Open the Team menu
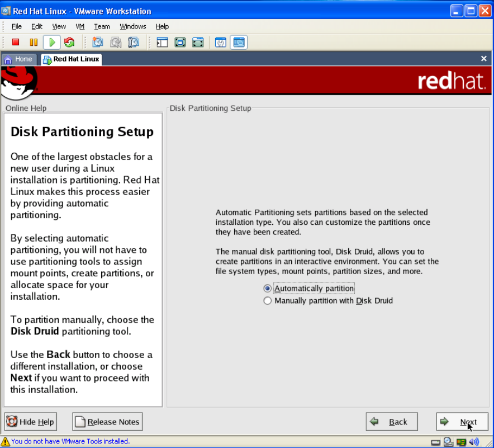The image size is (494, 448). pos(102,26)
